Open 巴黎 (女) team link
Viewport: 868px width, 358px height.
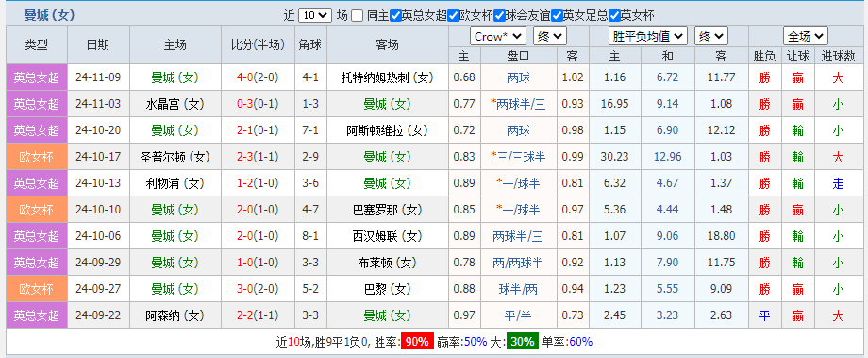click(387, 289)
